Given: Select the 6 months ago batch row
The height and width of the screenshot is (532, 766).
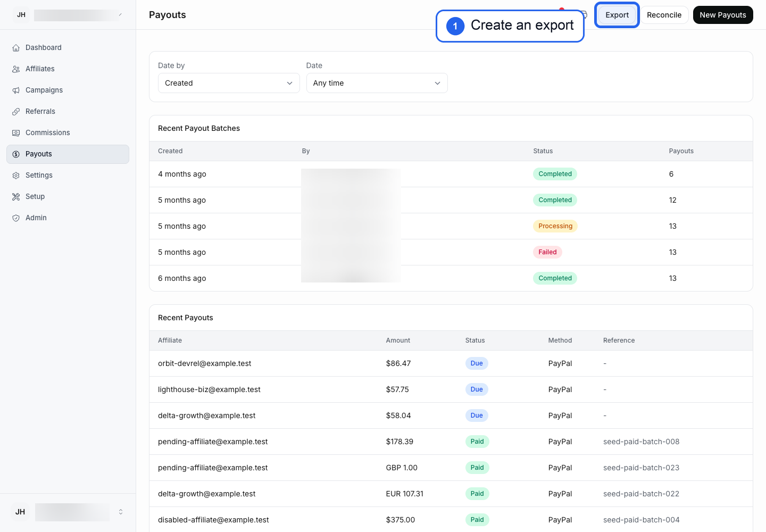Looking at the screenshot, I should tap(451, 278).
